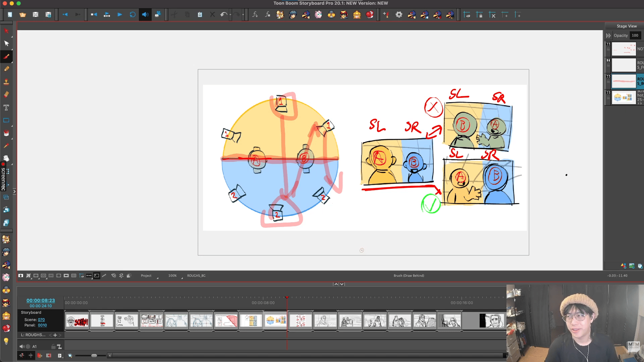Open the gear settings icon in toolbar

[399, 15]
